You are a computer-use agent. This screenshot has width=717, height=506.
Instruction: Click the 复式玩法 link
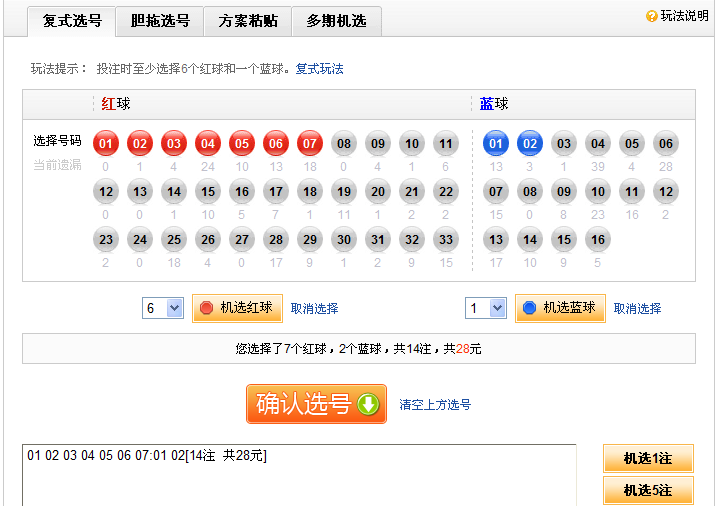click(x=319, y=68)
